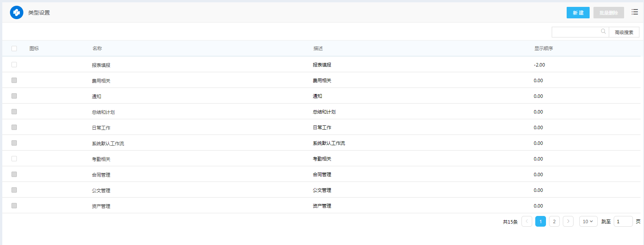Tick the checkbox for 合同管理

tap(14, 174)
